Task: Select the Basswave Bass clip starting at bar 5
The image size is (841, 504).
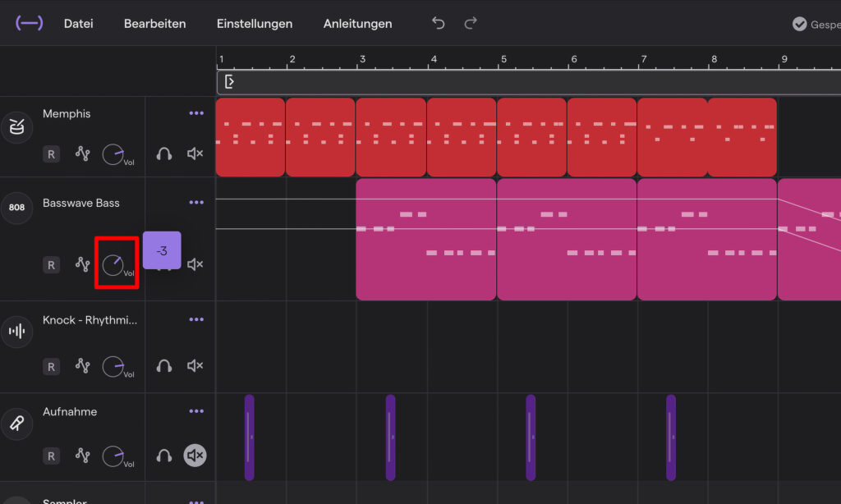Action: point(567,239)
